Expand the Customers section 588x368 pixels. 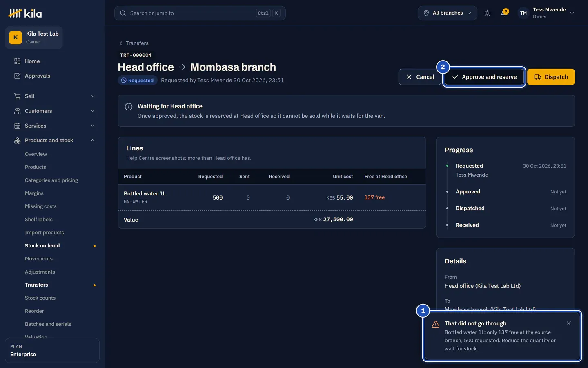click(52, 111)
